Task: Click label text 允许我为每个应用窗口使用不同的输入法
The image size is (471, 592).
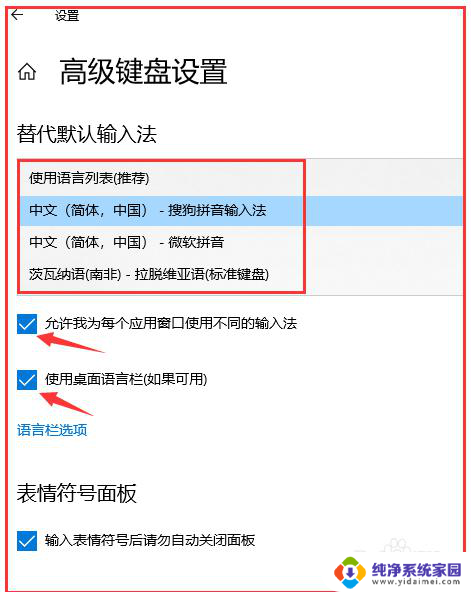Action: [171, 324]
